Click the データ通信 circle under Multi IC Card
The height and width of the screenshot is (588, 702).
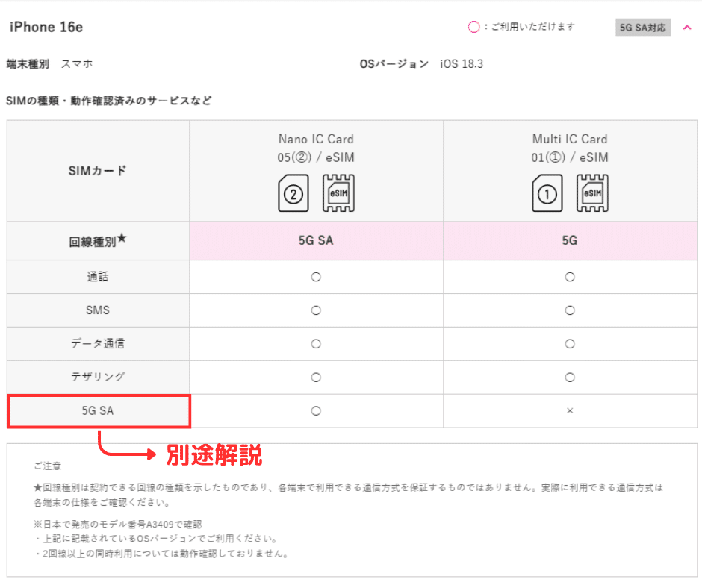(x=570, y=344)
